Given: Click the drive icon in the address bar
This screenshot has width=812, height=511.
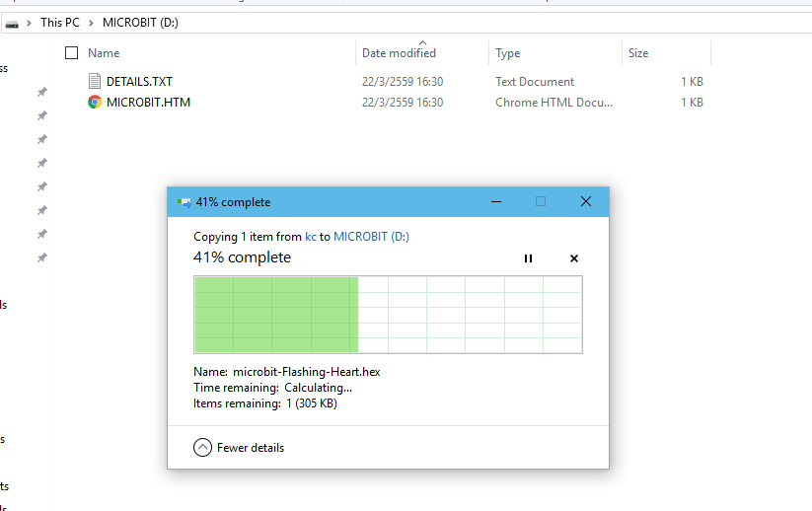Looking at the screenshot, I should coord(12,23).
